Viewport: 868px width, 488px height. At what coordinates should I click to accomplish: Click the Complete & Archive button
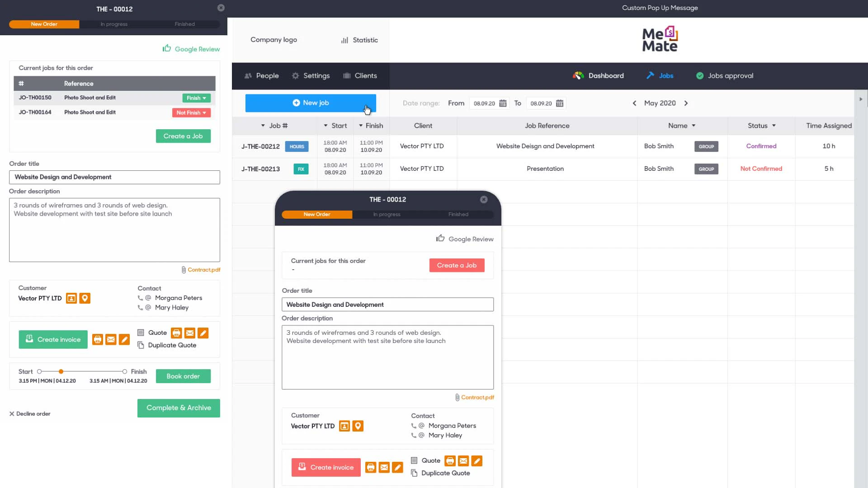[x=179, y=408]
